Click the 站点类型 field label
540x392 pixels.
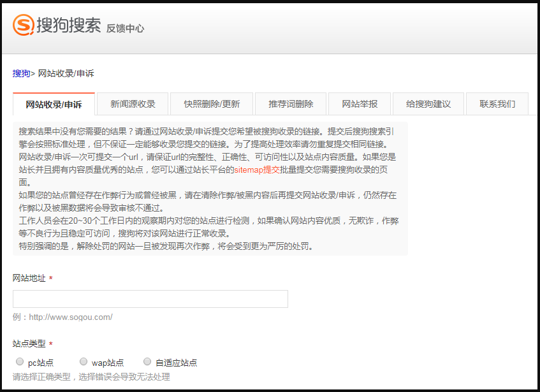click(x=29, y=344)
